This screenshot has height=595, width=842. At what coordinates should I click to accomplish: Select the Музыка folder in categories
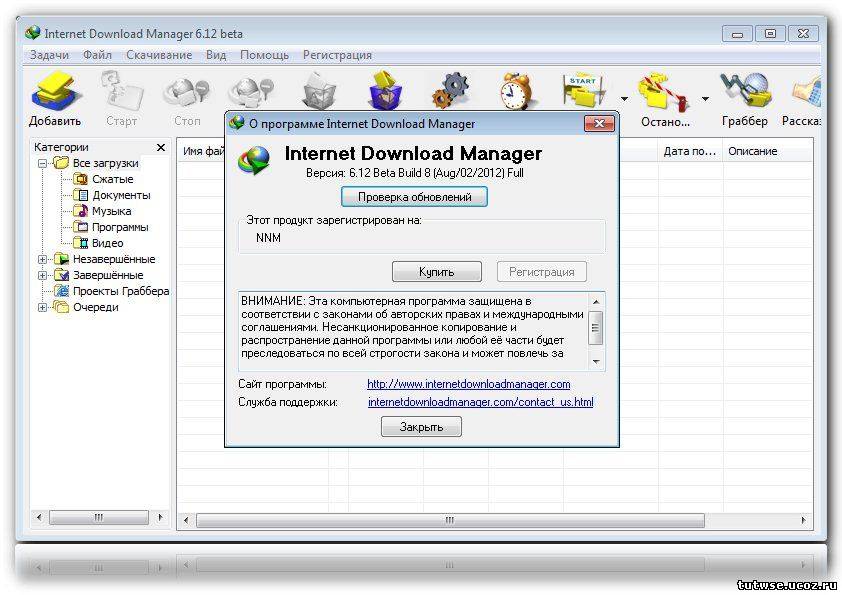(111, 211)
